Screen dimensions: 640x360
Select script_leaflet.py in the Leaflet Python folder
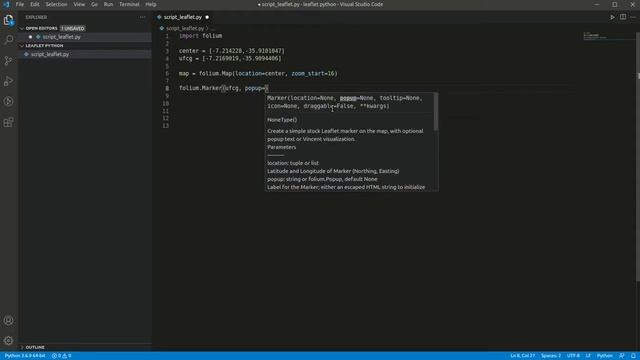click(85, 54)
